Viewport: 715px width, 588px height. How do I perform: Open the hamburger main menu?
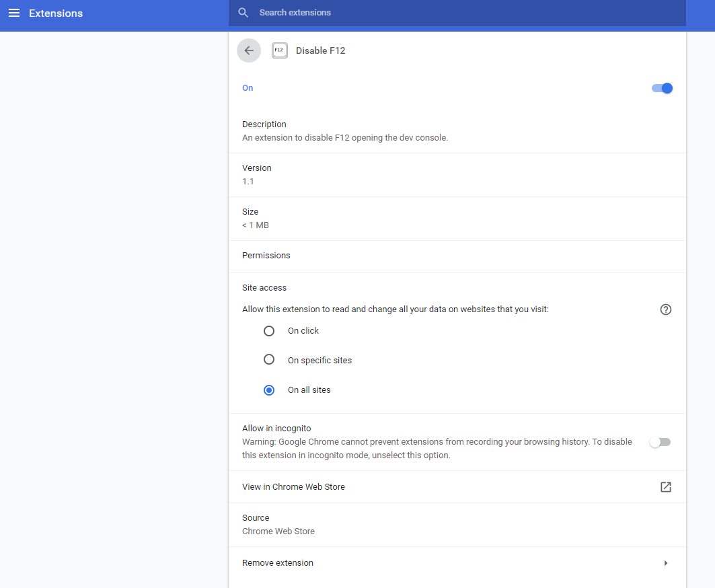point(14,13)
